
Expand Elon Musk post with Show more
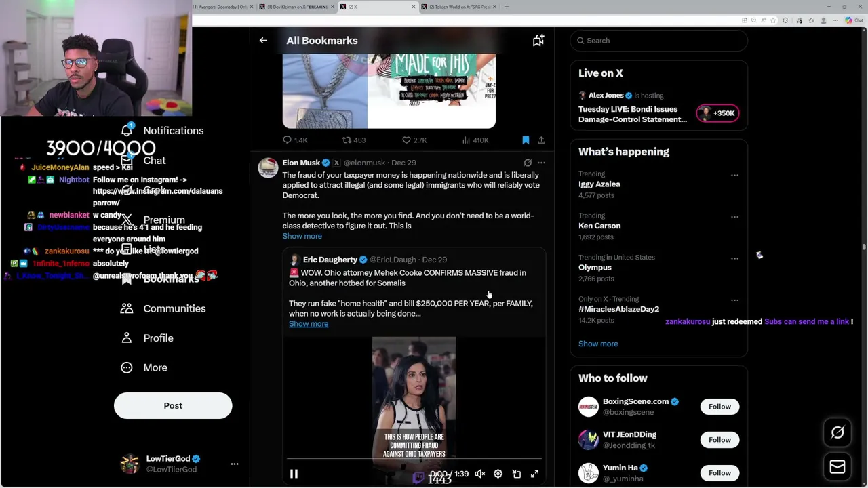click(302, 236)
